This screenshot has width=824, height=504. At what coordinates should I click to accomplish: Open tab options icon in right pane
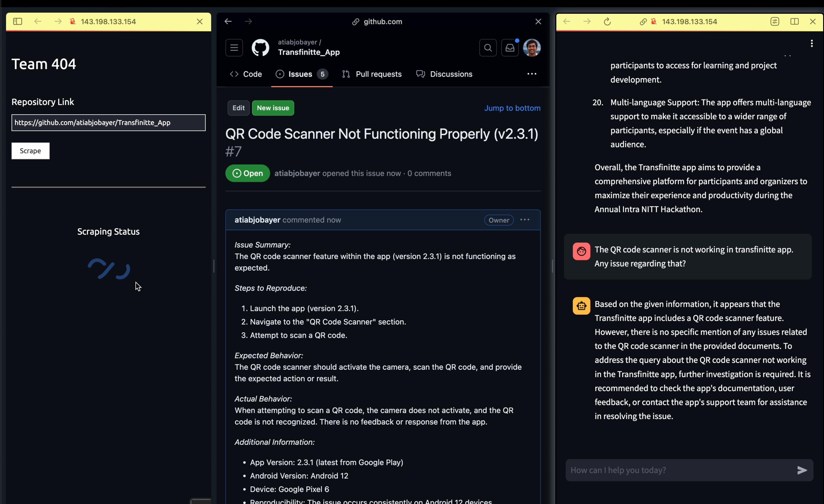point(774,21)
